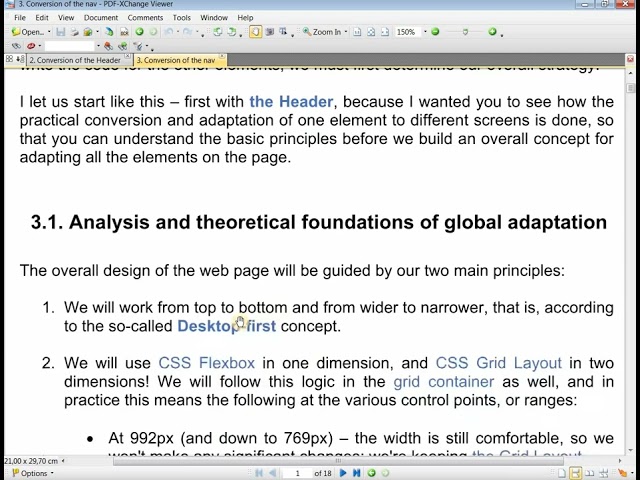
Task: Click the Find binoculars icon
Action: [x=17, y=46]
